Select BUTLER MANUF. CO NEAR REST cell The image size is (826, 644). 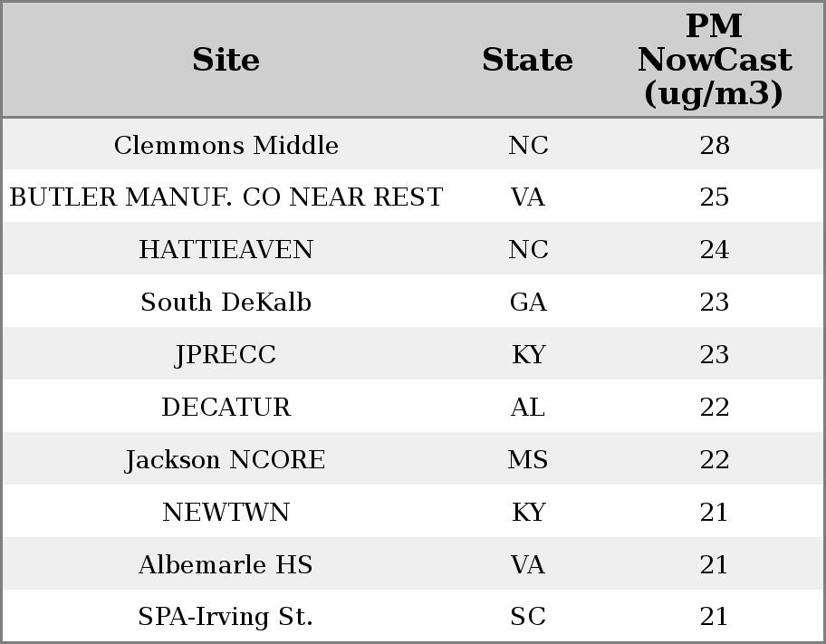226,197
